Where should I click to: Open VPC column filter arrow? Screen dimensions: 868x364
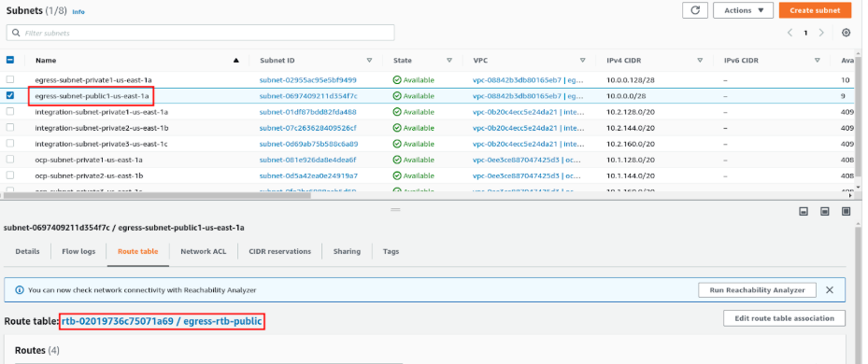point(582,61)
